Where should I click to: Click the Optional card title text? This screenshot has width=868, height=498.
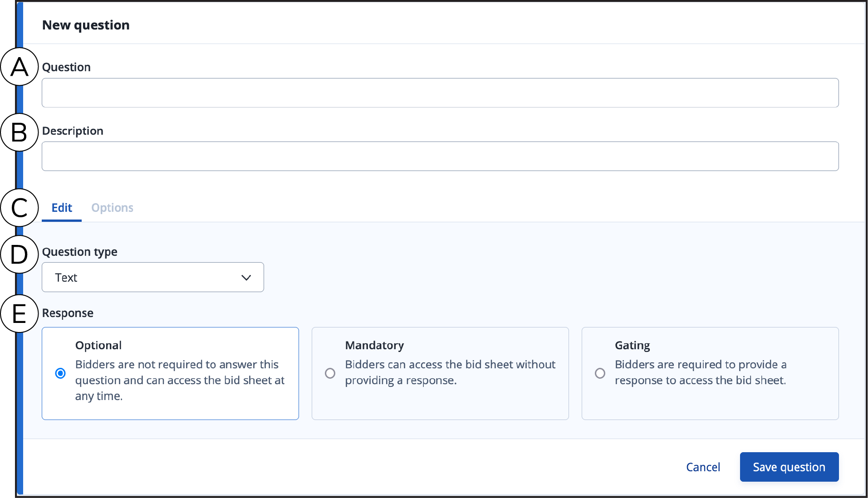[x=98, y=346]
